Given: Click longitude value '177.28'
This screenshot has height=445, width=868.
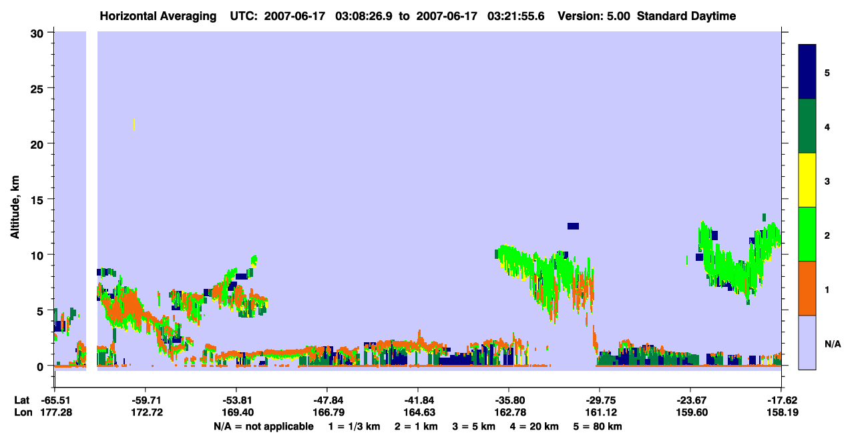Looking at the screenshot, I should coord(55,412).
